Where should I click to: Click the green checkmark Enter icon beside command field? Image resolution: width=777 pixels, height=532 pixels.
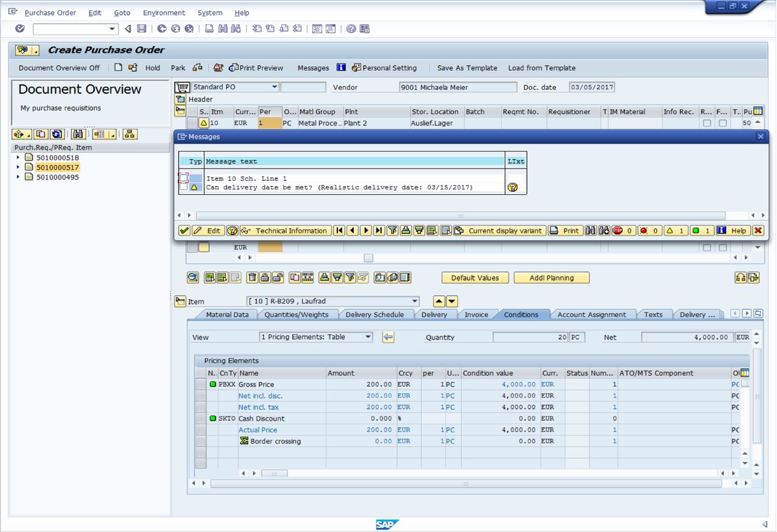coord(20,29)
